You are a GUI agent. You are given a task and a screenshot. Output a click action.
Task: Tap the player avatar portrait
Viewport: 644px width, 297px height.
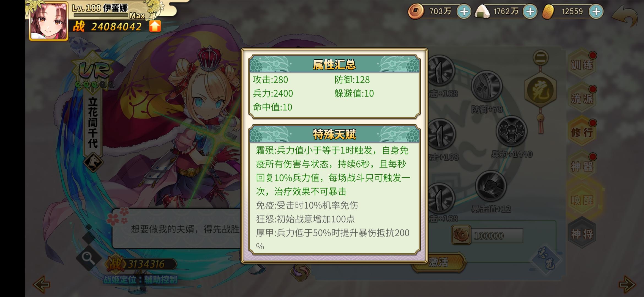48,21
